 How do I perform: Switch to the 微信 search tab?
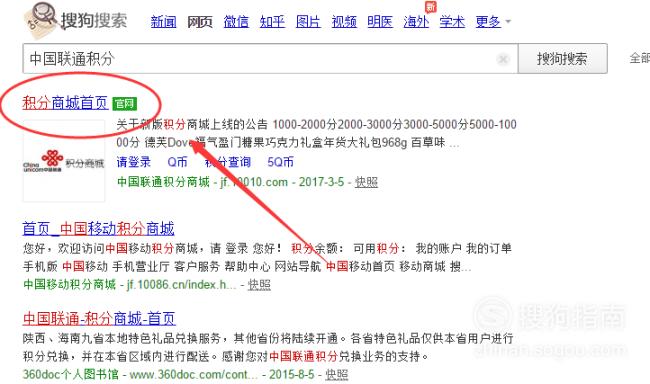236,22
